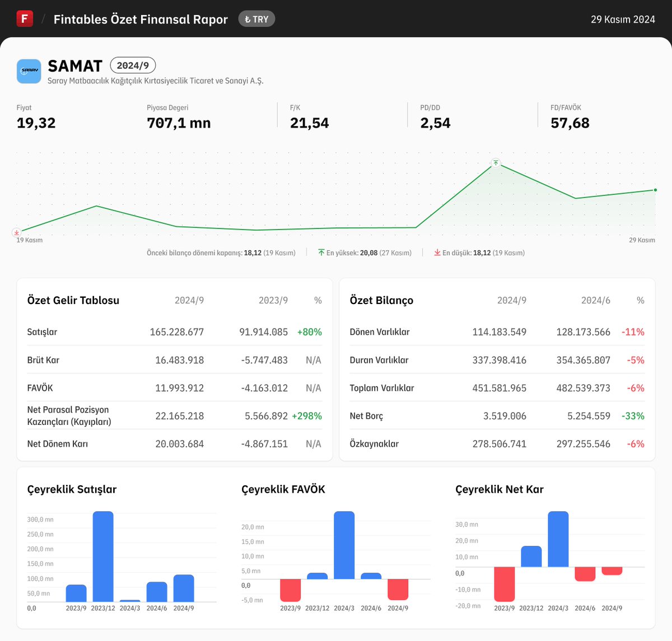Click the Özet Bilanço heading
Screen dimensions: 672x641
click(x=381, y=300)
